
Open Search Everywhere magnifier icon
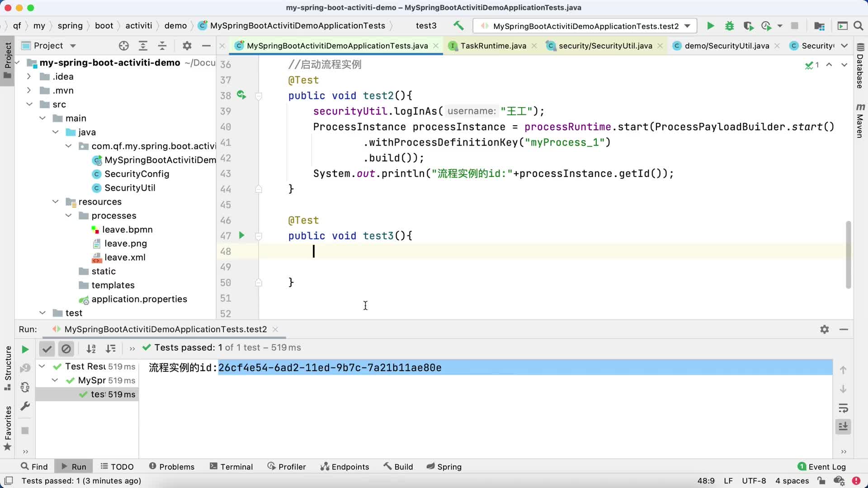click(x=858, y=26)
